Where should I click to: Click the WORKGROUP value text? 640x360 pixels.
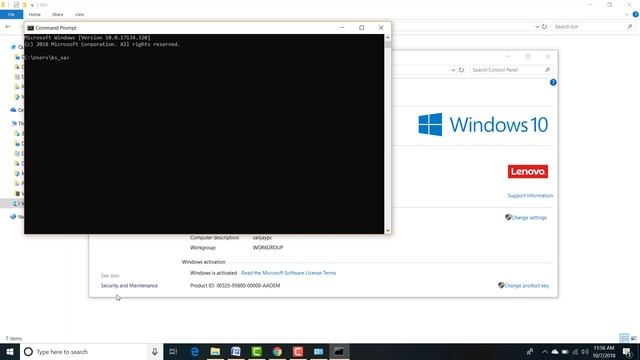(x=268, y=247)
